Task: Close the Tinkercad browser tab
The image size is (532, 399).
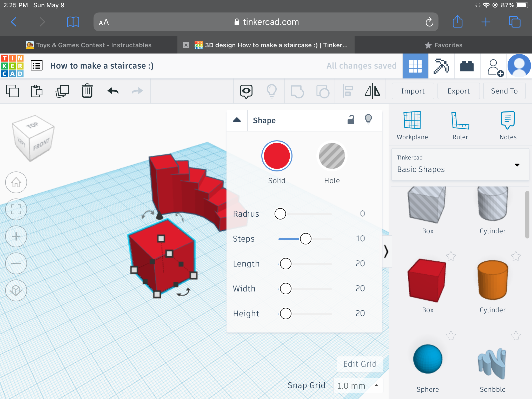Action: pos(186,45)
